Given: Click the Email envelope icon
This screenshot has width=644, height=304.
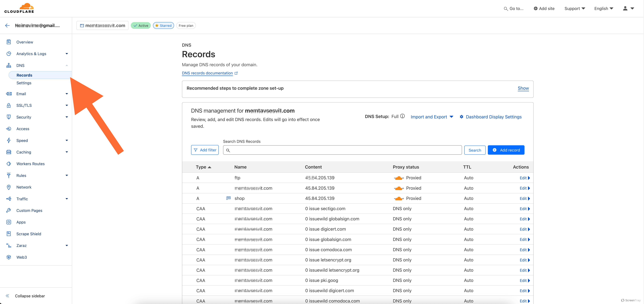Looking at the screenshot, I should (x=9, y=94).
